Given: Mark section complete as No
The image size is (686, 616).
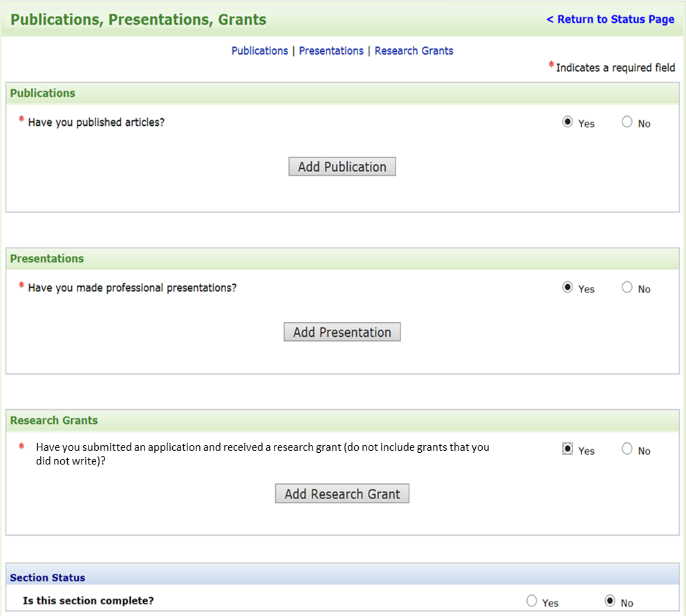Looking at the screenshot, I should 610,601.
